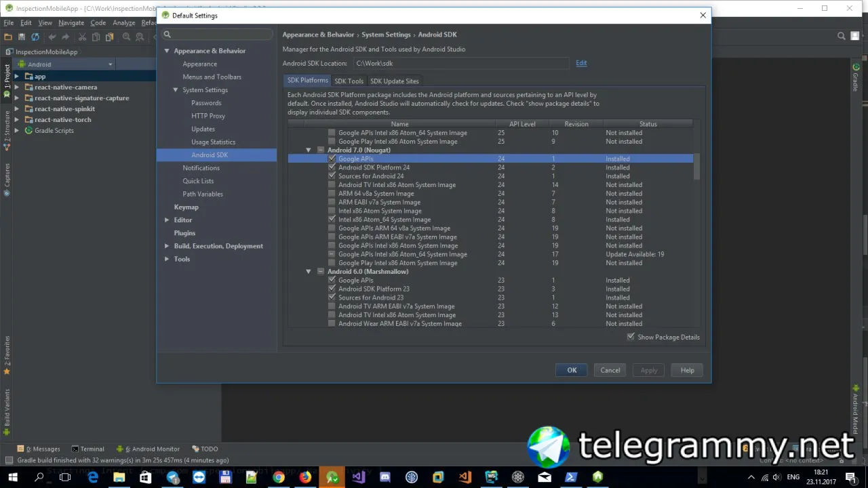Collapse the Appearance & Behavior settings section
This screenshot has height=488, width=868.
coord(167,51)
